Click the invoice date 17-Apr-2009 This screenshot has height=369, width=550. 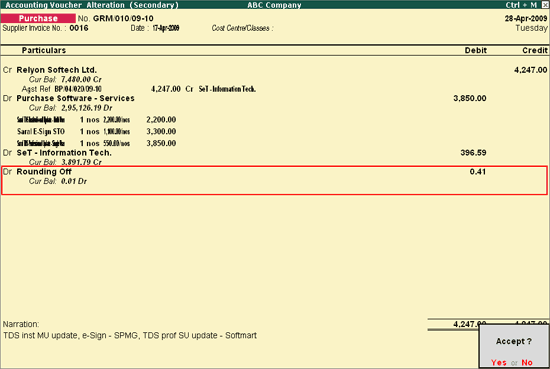point(166,28)
